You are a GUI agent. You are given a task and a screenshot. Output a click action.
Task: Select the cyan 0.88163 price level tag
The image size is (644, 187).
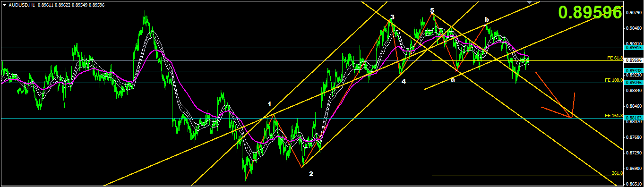click(633, 118)
